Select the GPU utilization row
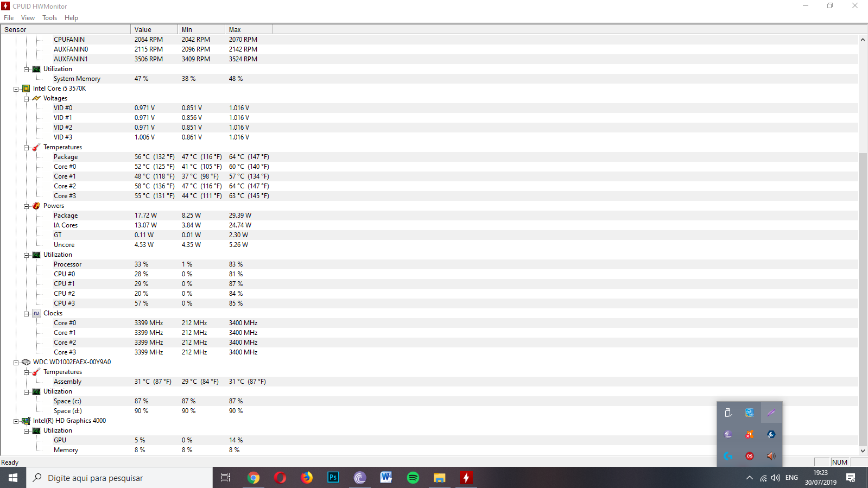This screenshot has width=868, height=488. (x=429, y=440)
